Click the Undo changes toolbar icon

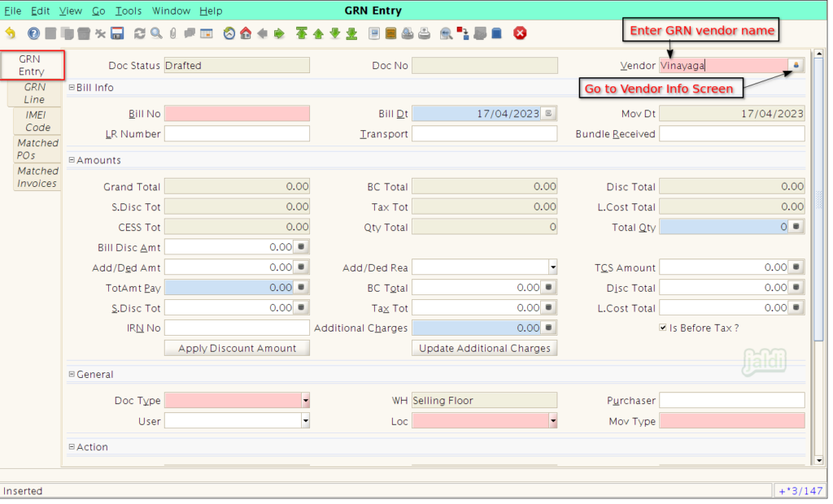pyautogui.click(x=11, y=33)
